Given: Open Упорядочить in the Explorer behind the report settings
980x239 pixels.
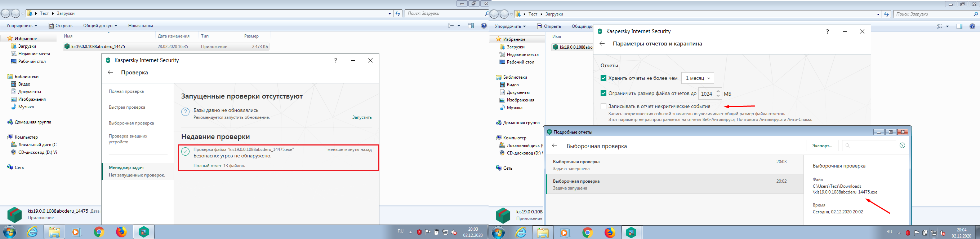Looking at the screenshot, I should [x=510, y=26].
